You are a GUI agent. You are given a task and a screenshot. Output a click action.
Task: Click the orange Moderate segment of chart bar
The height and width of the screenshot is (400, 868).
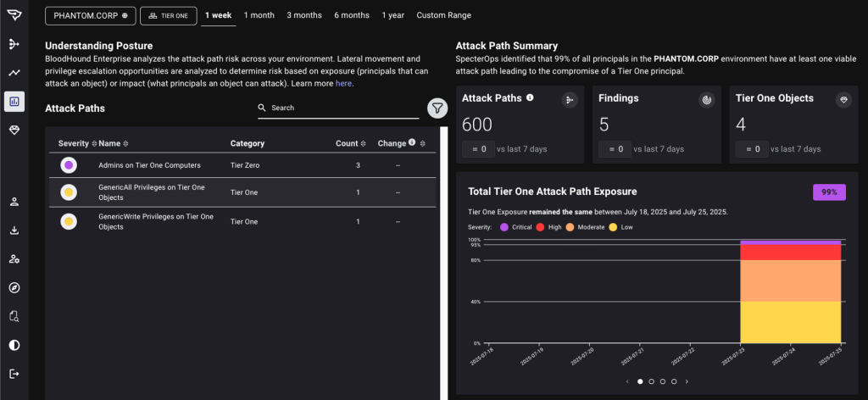click(x=791, y=281)
